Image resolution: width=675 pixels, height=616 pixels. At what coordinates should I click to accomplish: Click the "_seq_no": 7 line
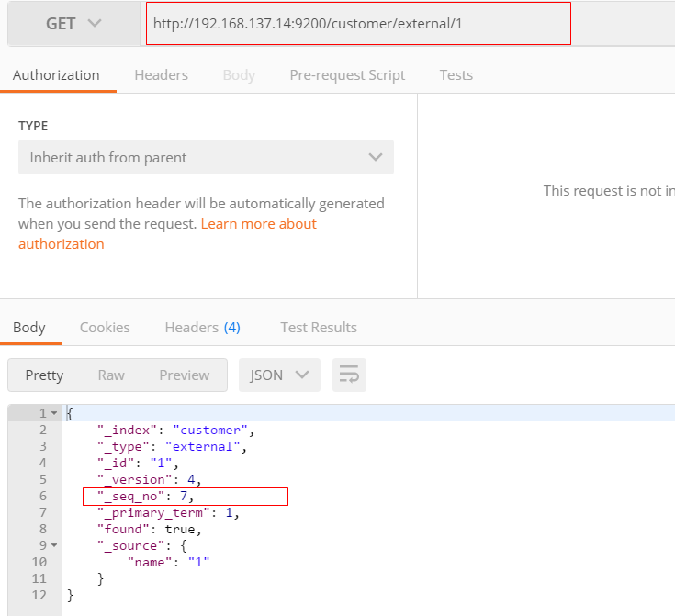[145, 497]
